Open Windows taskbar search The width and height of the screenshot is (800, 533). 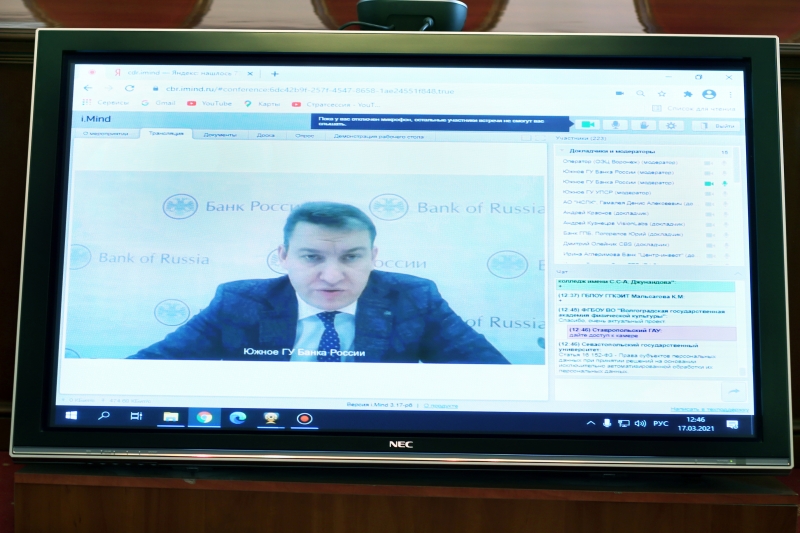pyautogui.click(x=104, y=416)
